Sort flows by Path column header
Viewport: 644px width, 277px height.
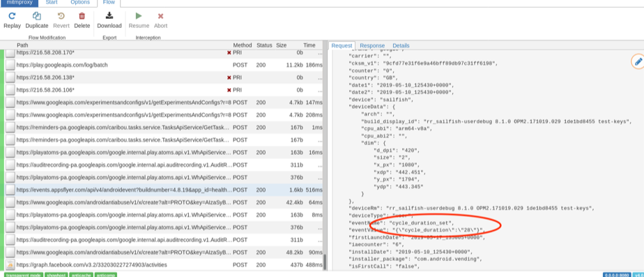(x=22, y=45)
